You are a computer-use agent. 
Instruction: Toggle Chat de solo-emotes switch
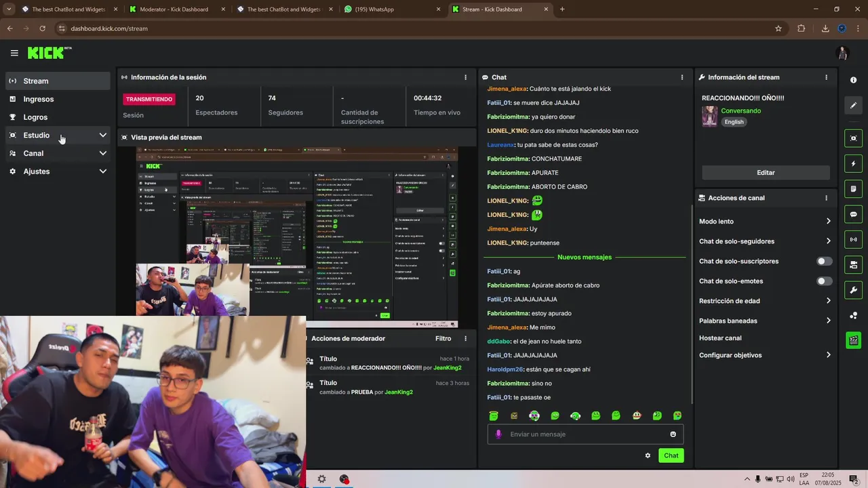[x=824, y=281]
